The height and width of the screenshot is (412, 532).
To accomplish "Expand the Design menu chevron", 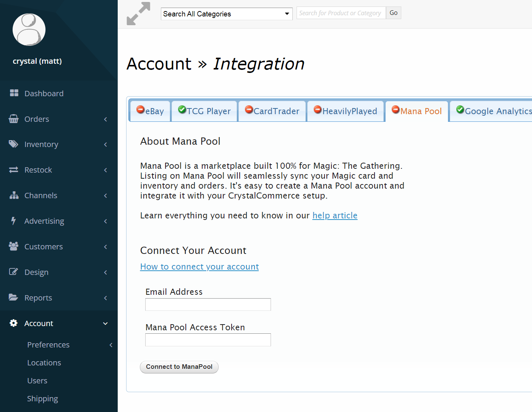I will click(x=105, y=272).
